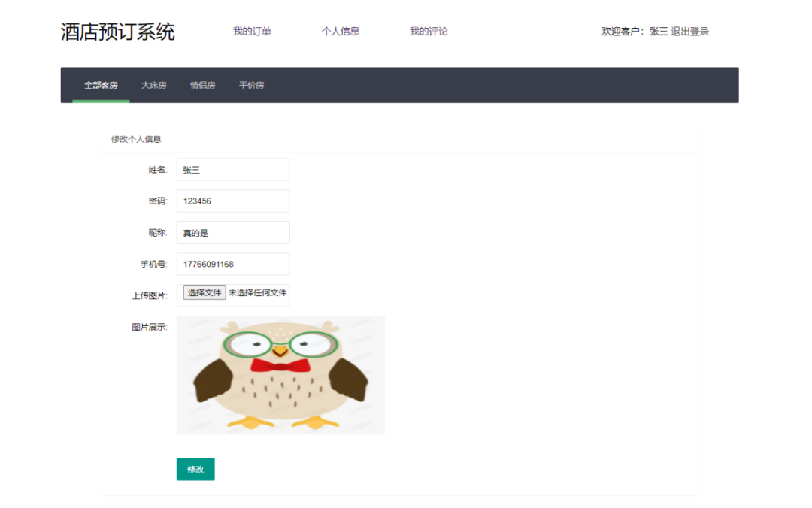Click the 酒店预订系统 site title
The image size is (812, 508).
(x=117, y=32)
